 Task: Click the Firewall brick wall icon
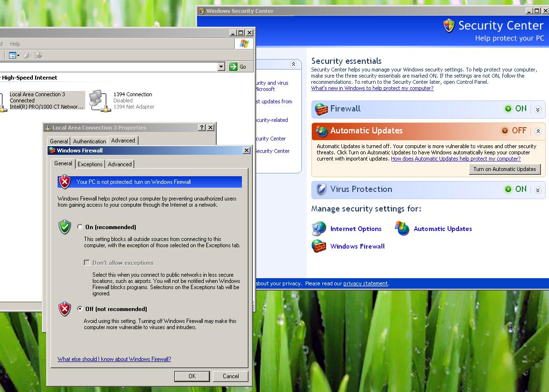tap(321, 109)
